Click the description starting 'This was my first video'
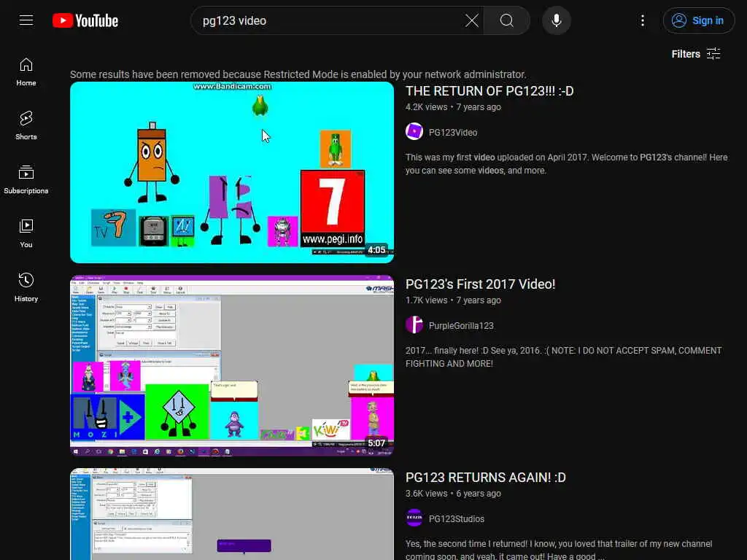This screenshot has width=747, height=560. point(566,164)
